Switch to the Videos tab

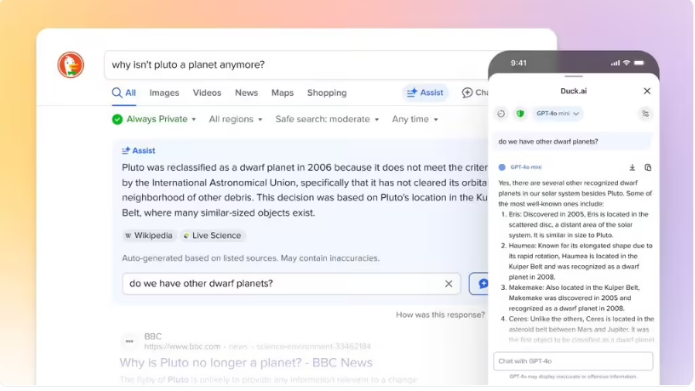coord(207,93)
